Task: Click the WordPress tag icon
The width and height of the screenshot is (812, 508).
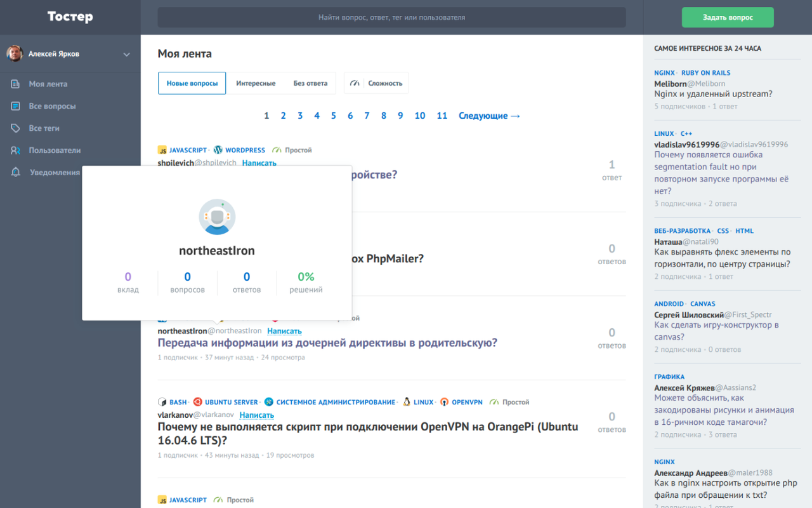Action: pos(218,150)
